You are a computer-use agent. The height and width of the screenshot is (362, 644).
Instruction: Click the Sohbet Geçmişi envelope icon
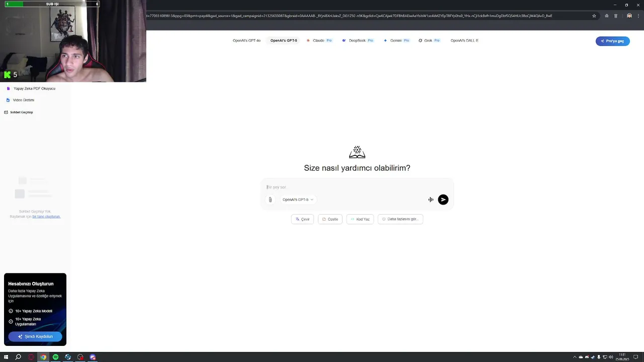[6, 112]
